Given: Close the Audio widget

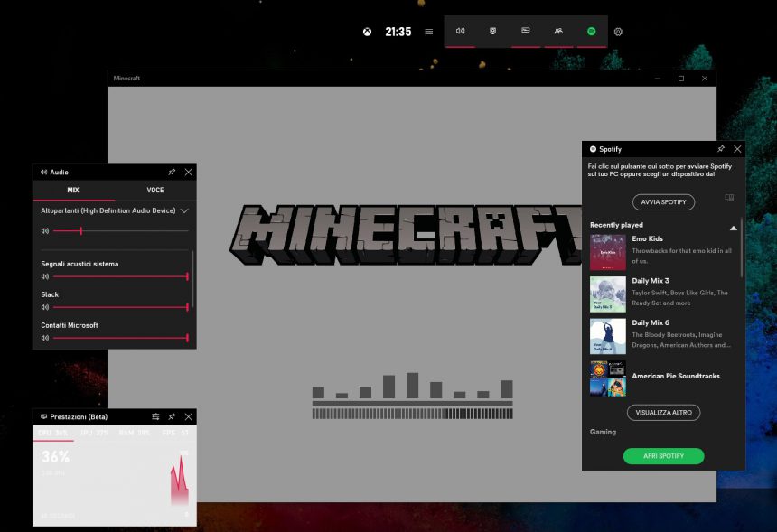Looking at the screenshot, I should tap(188, 172).
